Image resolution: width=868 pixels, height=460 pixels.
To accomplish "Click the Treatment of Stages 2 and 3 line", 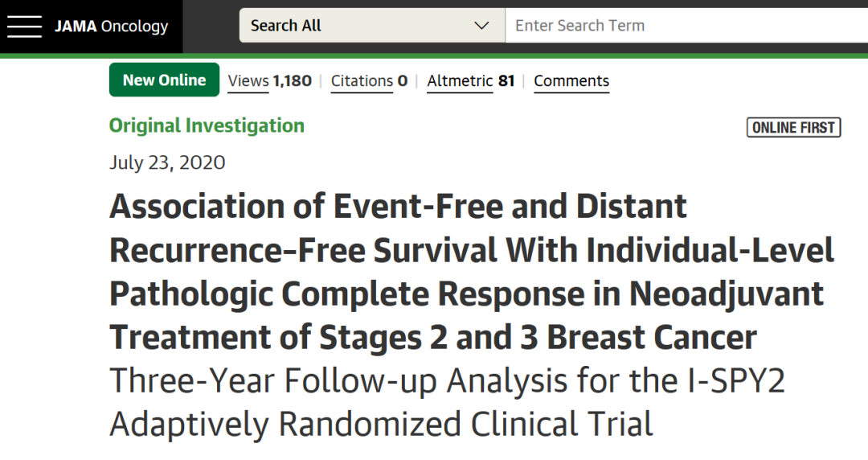I will point(433,337).
